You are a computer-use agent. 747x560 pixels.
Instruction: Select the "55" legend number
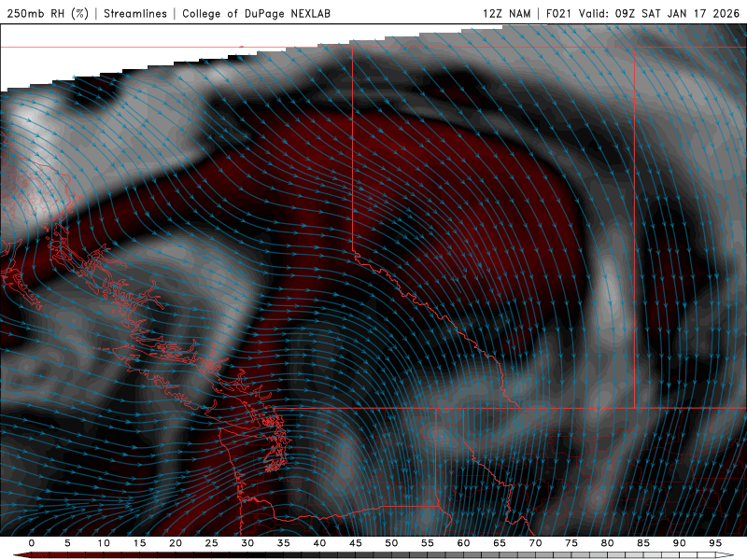coord(427,543)
